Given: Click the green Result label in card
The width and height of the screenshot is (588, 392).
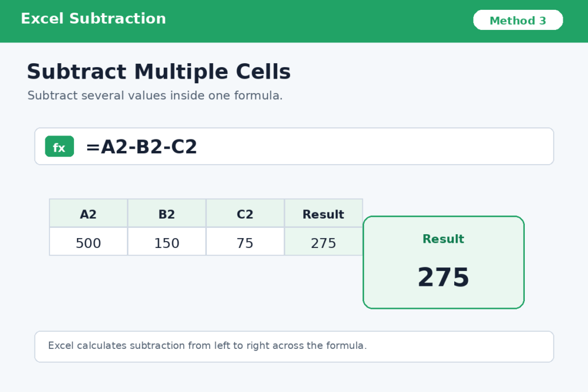Looking at the screenshot, I should 443,239.
